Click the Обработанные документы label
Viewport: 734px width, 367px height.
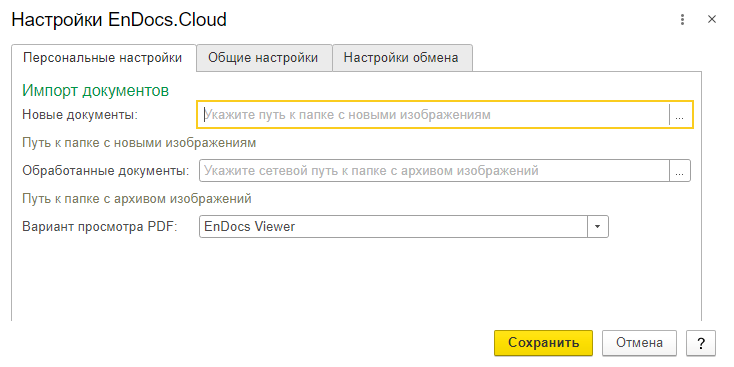(x=106, y=171)
